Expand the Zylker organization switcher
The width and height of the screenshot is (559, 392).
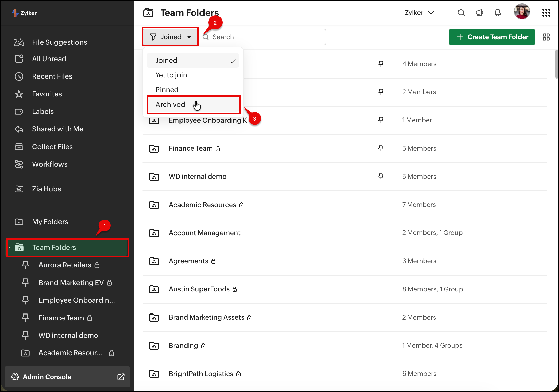[x=419, y=13]
